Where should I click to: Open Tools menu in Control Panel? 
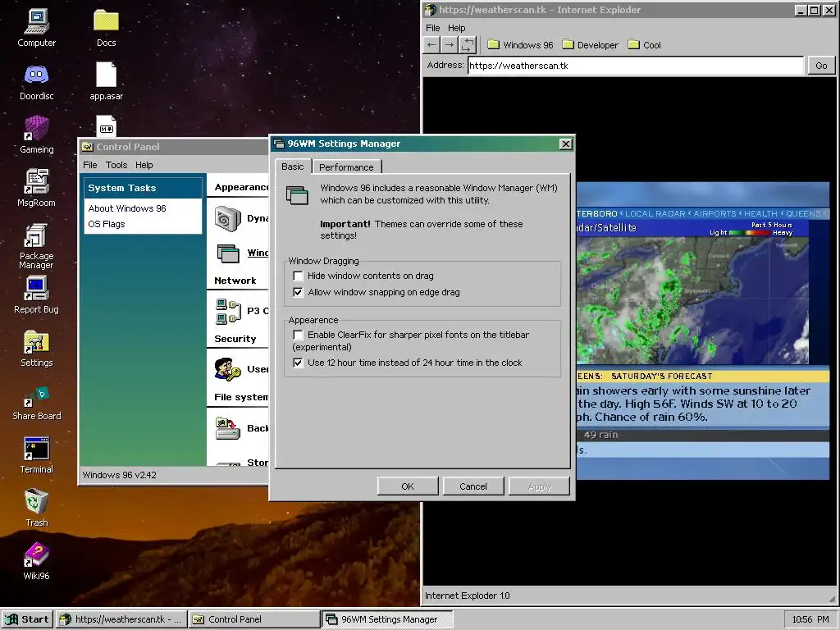tap(116, 165)
